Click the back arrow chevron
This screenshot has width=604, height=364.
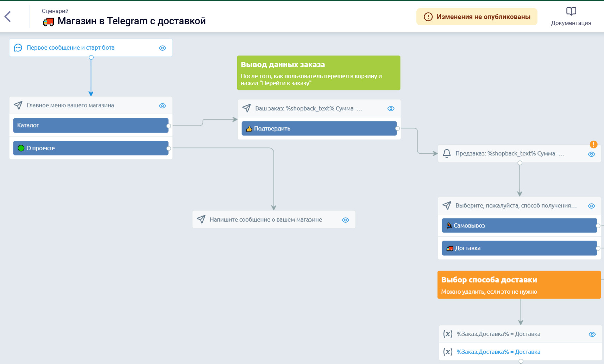[8, 17]
